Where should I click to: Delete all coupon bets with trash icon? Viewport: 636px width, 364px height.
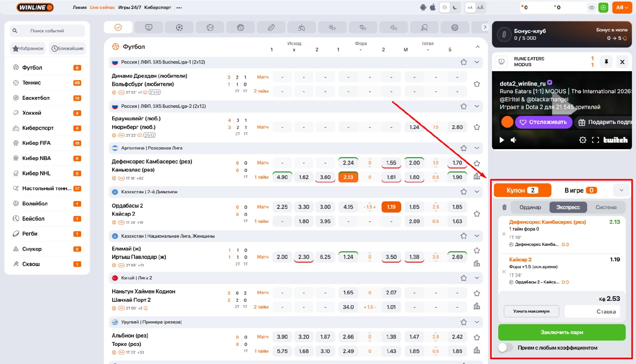pyautogui.click(x=504, y=207)
